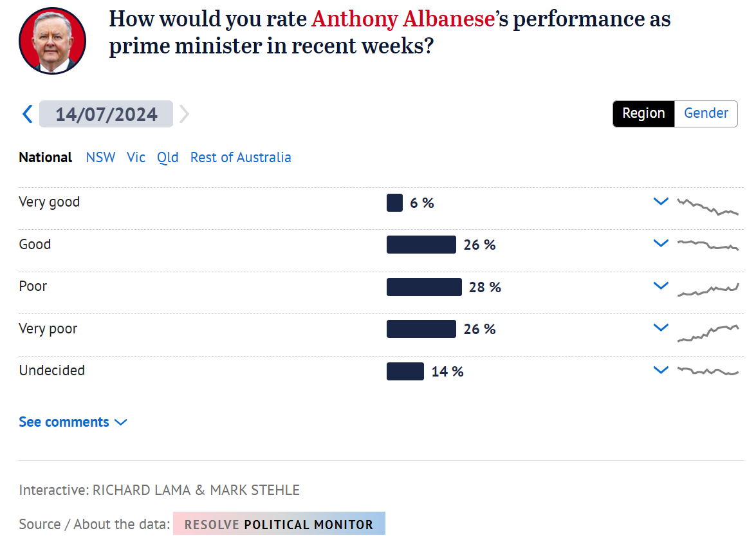Show Qld results

pyautogui.click(x=167, y=158)
